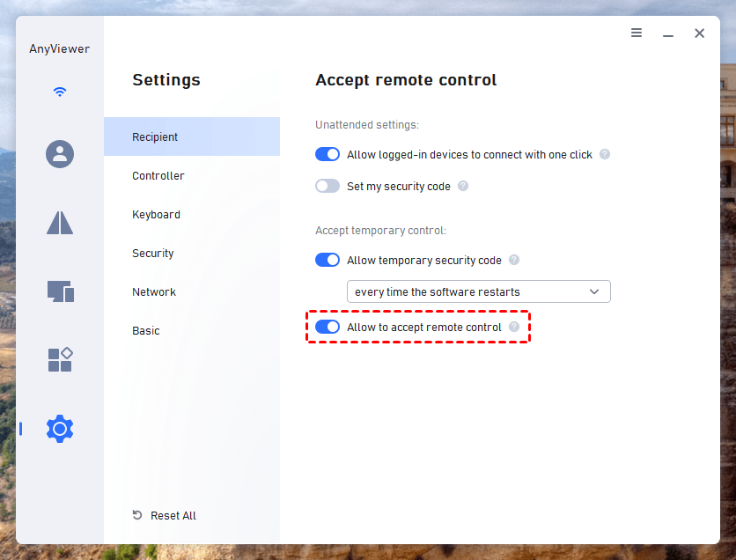The image size is (736, 560).
Task: Click the dropdown chevron arrow
Action: [594, 291]
